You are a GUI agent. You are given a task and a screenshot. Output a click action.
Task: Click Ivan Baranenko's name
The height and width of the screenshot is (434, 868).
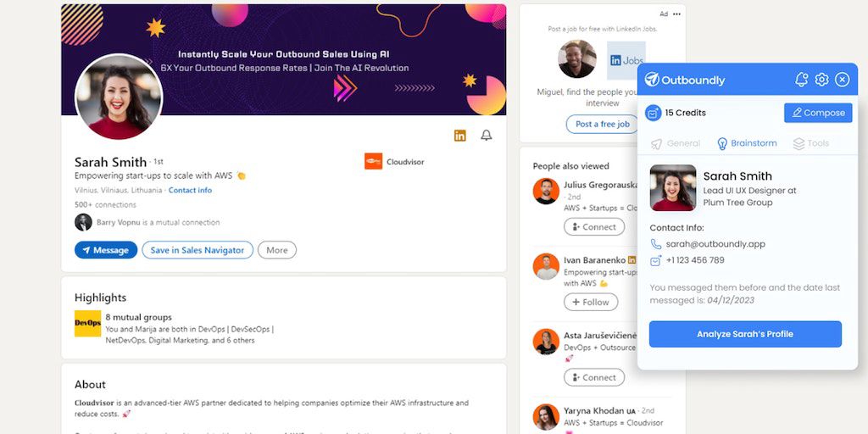point(594,260)
